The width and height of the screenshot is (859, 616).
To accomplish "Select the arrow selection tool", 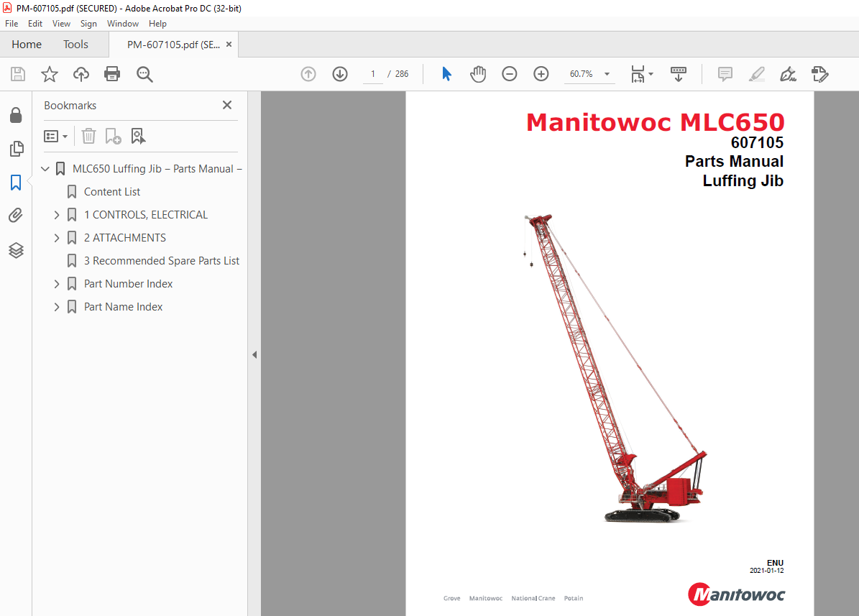I will 446,74.
